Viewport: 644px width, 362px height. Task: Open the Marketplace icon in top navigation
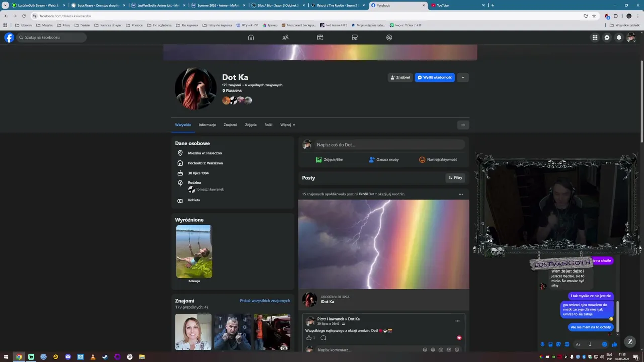[355, 38]
